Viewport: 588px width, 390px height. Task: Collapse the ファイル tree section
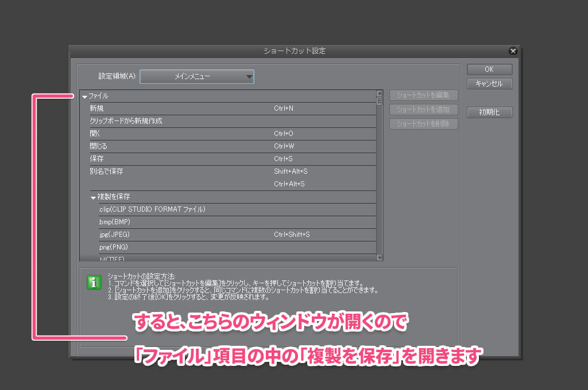84,96
